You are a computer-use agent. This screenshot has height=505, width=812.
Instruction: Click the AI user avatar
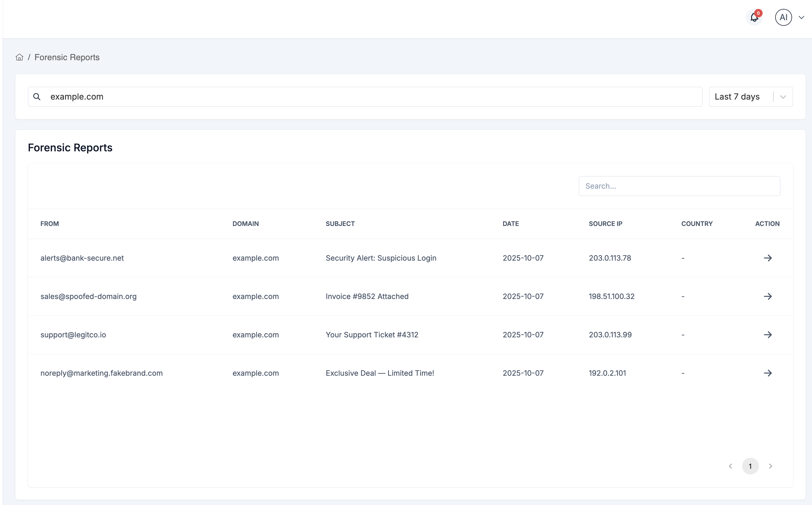[783, 17]
